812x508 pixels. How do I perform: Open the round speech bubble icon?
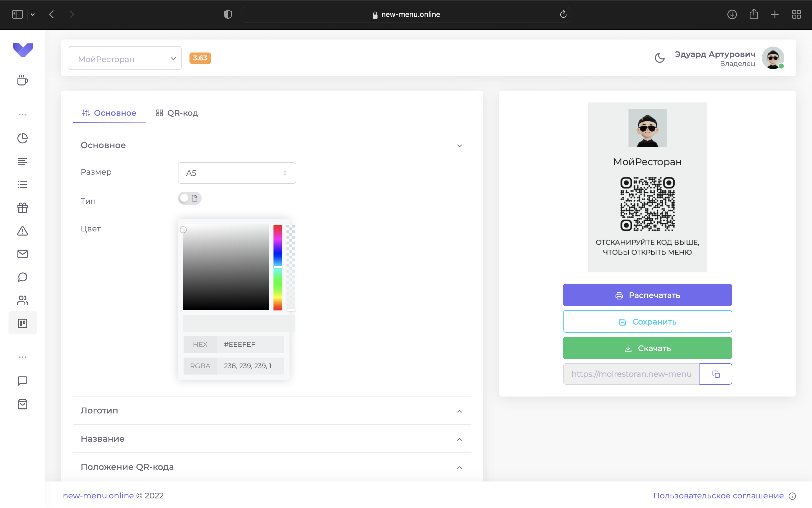[x=23, y=277]
